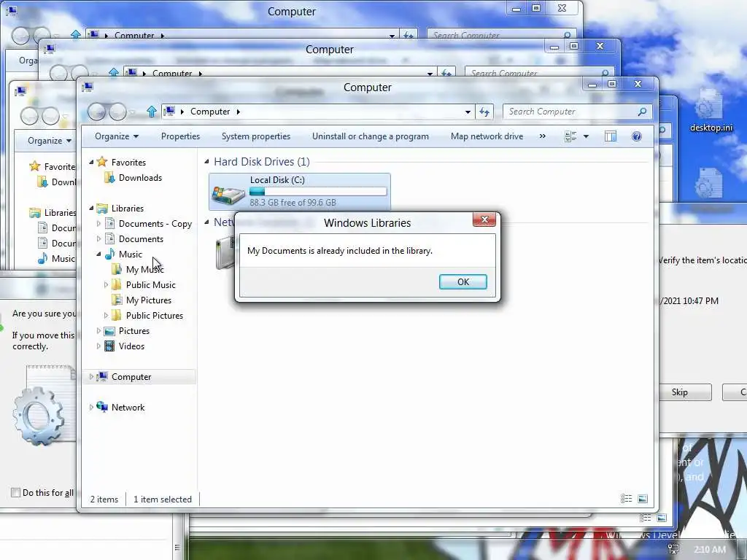Switch to details view icon in the status bar
Screen dimensions: 747x560
(626, 499)
